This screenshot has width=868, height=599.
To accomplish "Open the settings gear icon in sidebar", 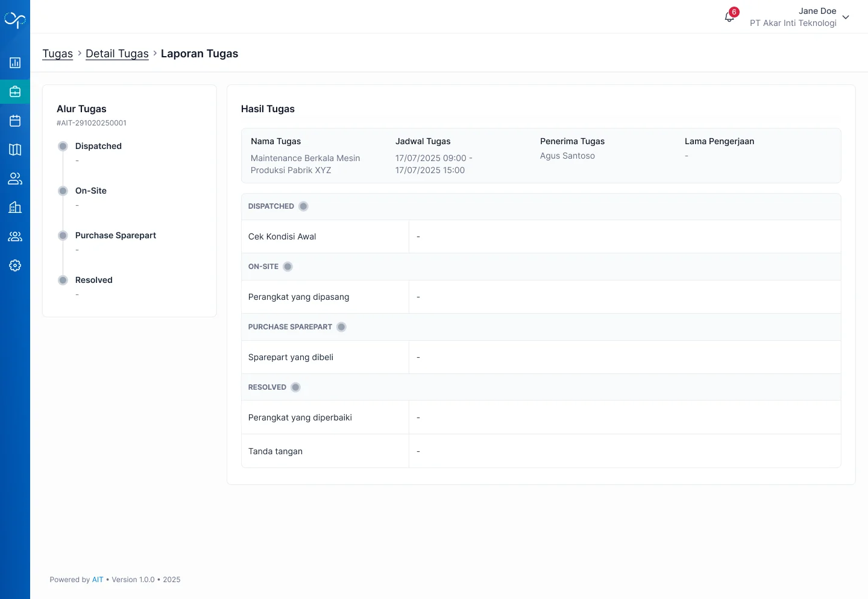I will coord(15,265).
